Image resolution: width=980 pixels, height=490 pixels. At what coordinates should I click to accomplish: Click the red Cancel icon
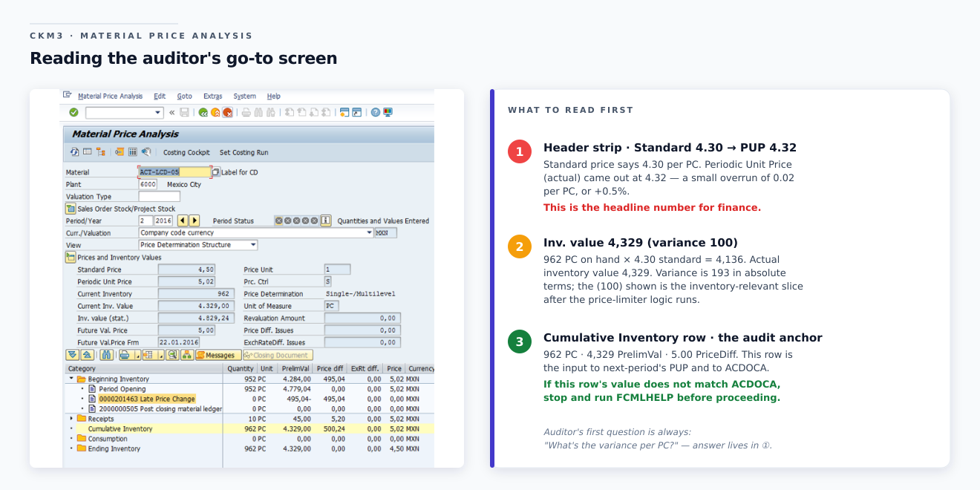pyautogui.click(x=227, y=112)
